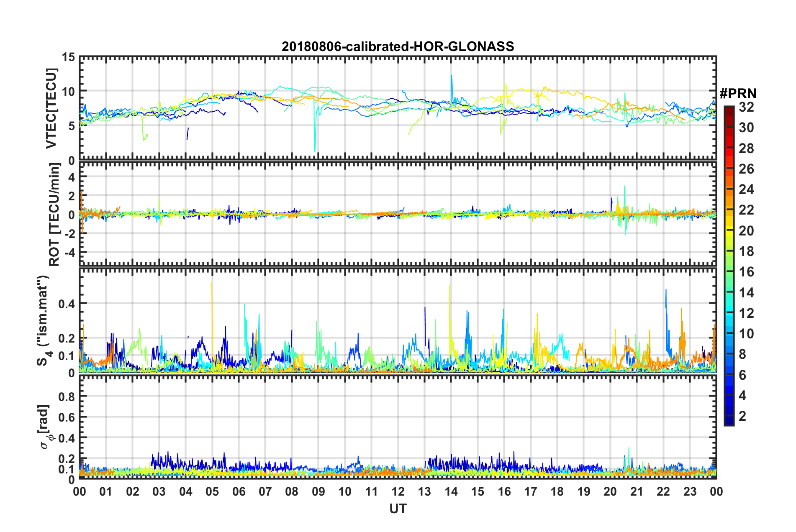Pick the yellow band near colorbar value 20
Screen dimensions: 796x532
pyautogui.click(x=729, y=230)
